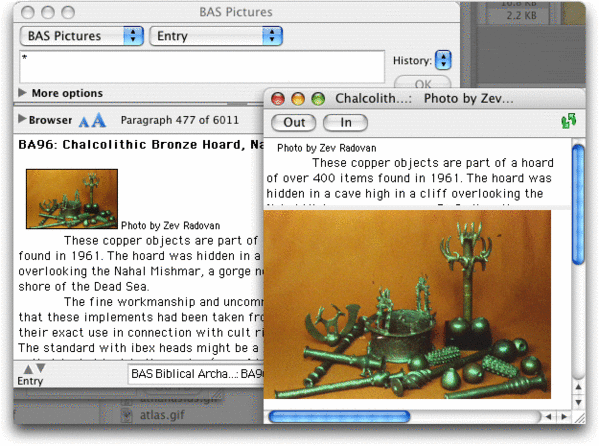Click the In zoom button
599x446 pixels.
coord(345,122)
